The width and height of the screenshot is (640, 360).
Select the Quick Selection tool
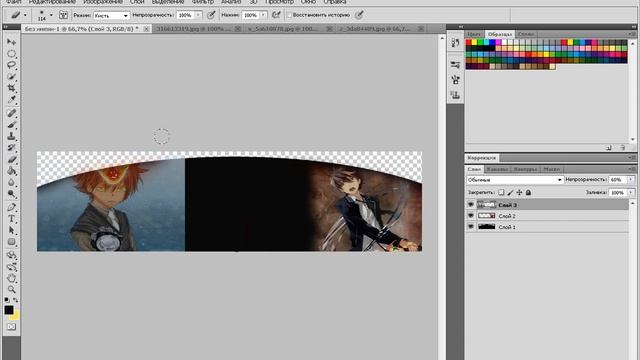[x=11, y=77]
